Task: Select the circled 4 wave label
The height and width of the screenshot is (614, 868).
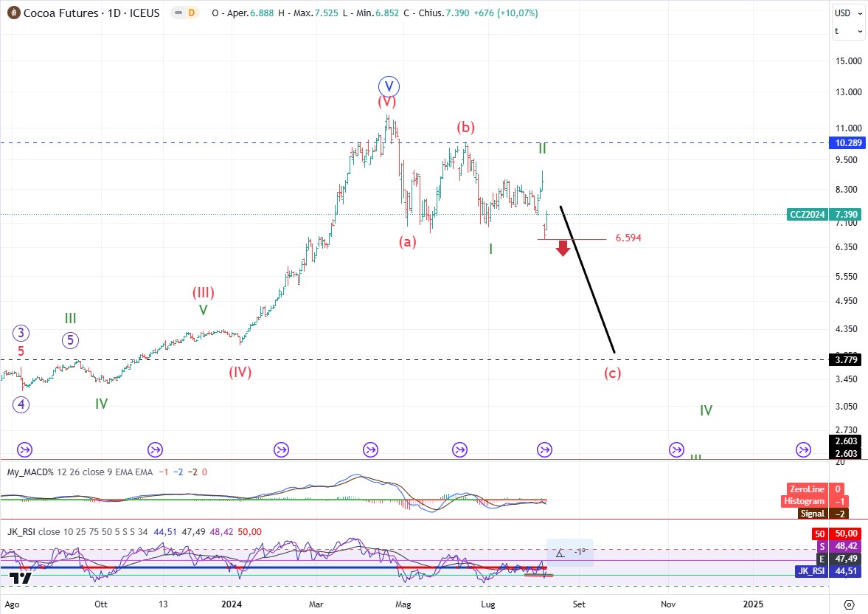Action: coord(21,404)
